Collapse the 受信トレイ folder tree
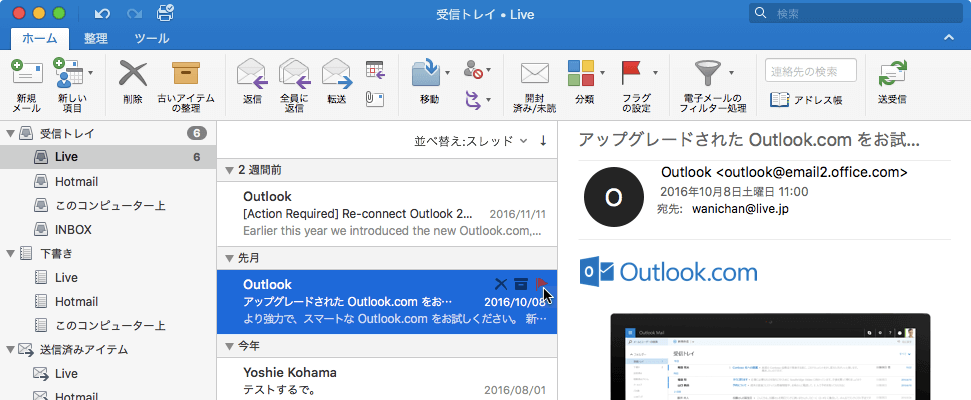Viewport: 971px width, 400px height. click(10, 133)
